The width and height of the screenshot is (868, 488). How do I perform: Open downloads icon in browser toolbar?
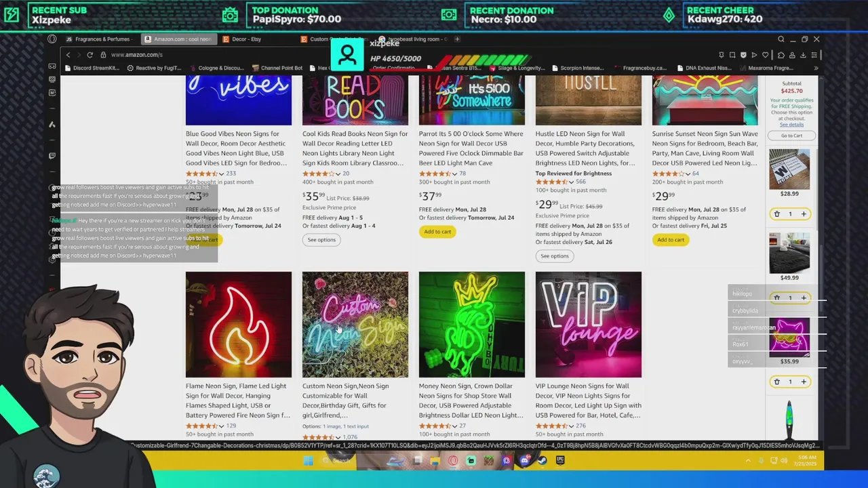[x=803, y=55]
